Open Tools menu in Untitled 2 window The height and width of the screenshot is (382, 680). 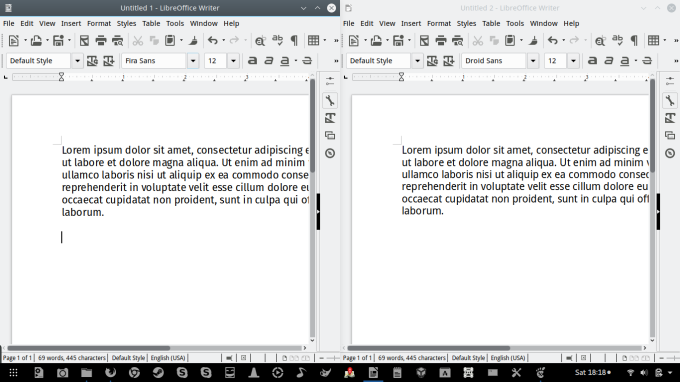(x=515, y=23)
